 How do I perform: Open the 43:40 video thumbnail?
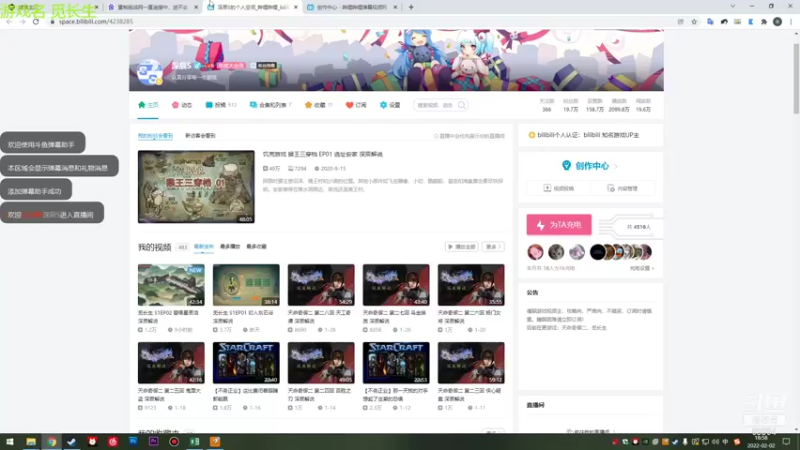(x=396, y=285)
